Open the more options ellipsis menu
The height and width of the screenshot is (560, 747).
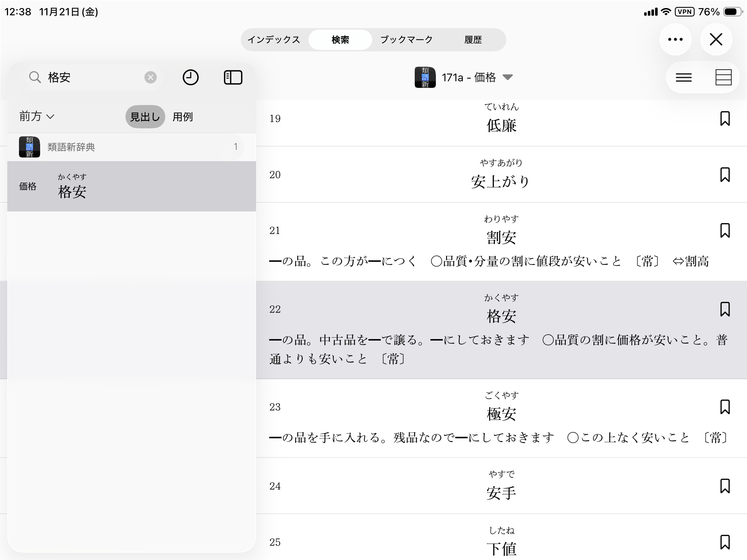(x=675, y=39)
